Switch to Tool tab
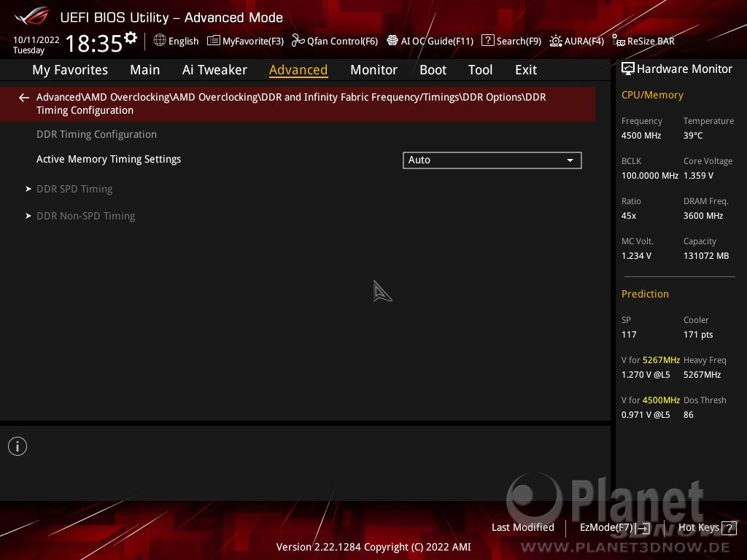 click(480, 70)
